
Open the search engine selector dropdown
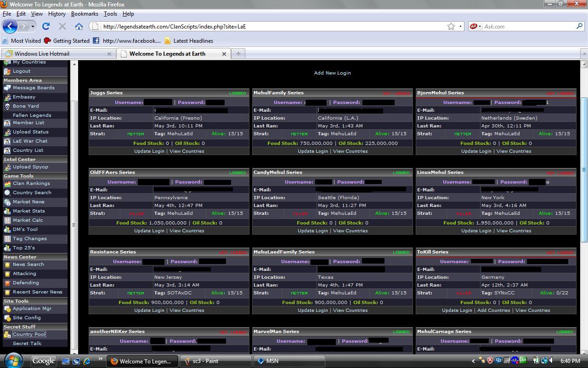coord(475,26)
